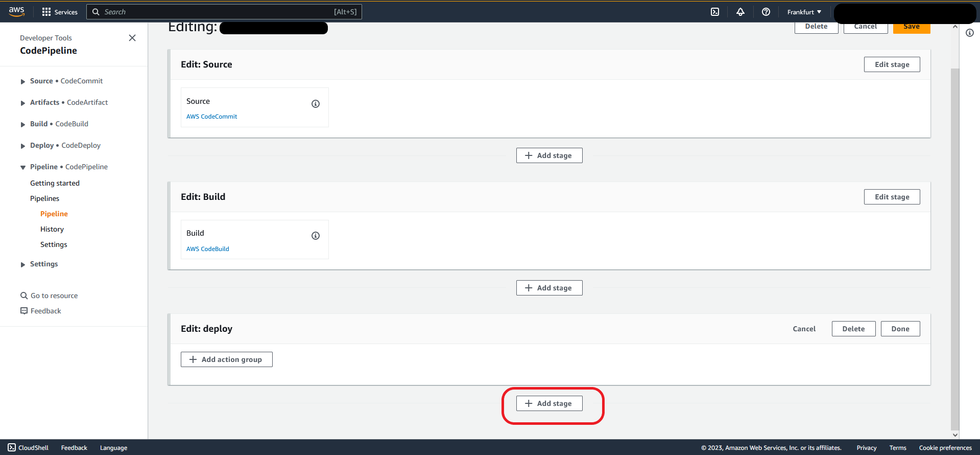Open pipeline Settings under Pipelines
The width and height of the screenshot is (980, 455).
pyautogui.click(x=54, y=244)
